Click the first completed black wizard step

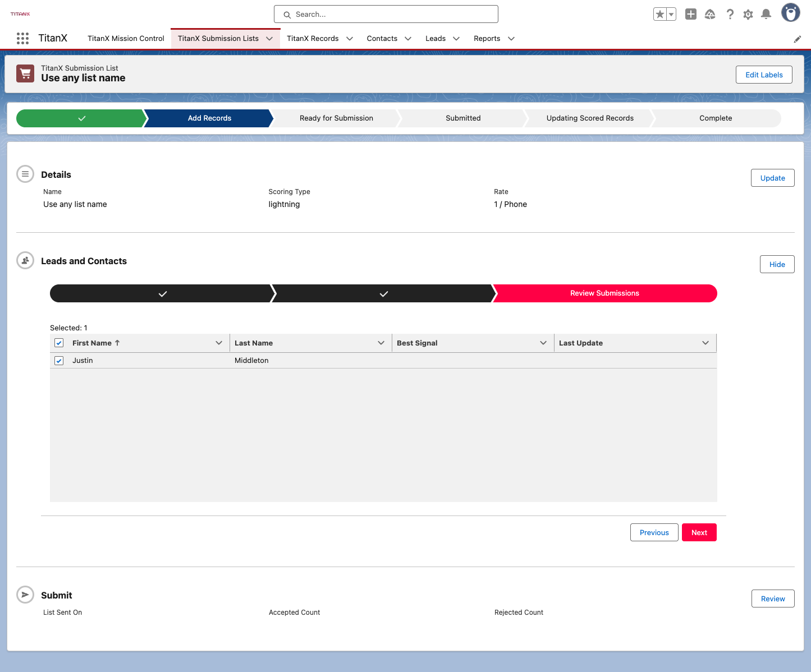pos(162,293)
